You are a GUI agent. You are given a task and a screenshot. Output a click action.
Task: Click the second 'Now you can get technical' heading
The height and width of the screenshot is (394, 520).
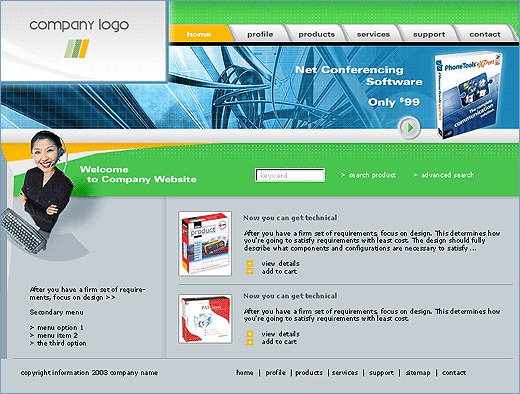[290, 296]
